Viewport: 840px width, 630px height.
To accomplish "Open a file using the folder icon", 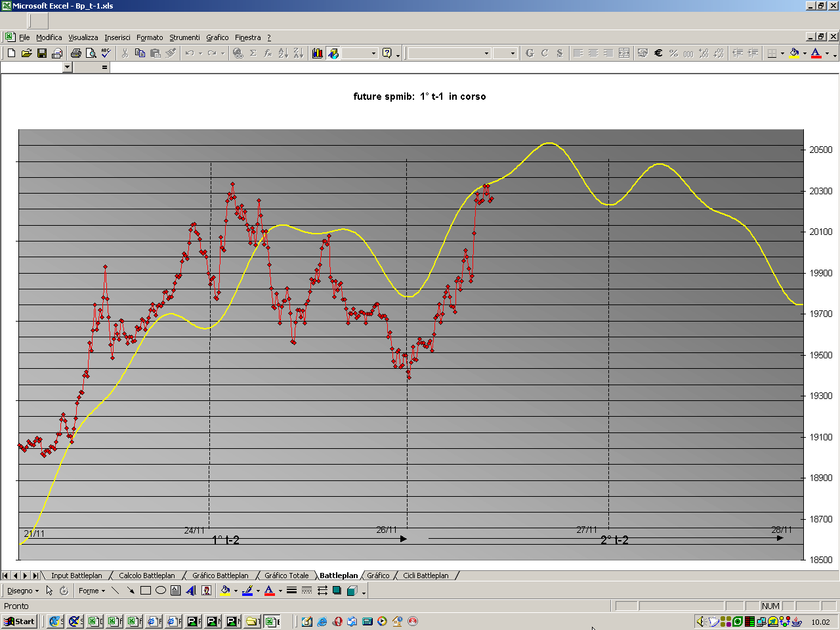I will click(26, 53).
